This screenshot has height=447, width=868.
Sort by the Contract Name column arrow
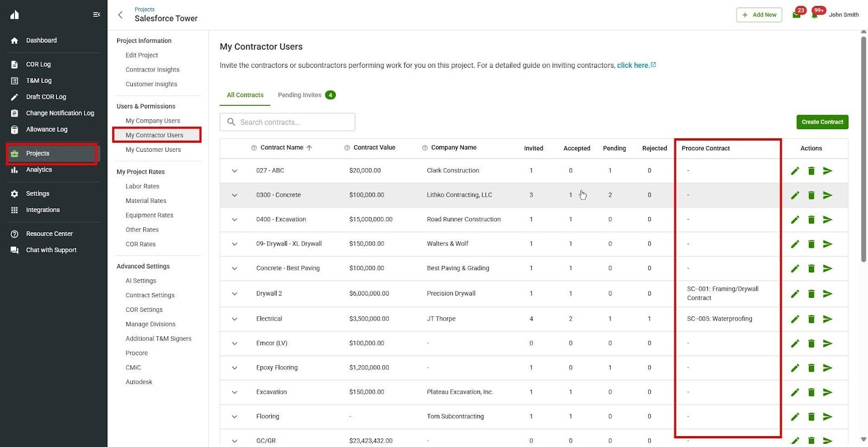tap(309, 148)
